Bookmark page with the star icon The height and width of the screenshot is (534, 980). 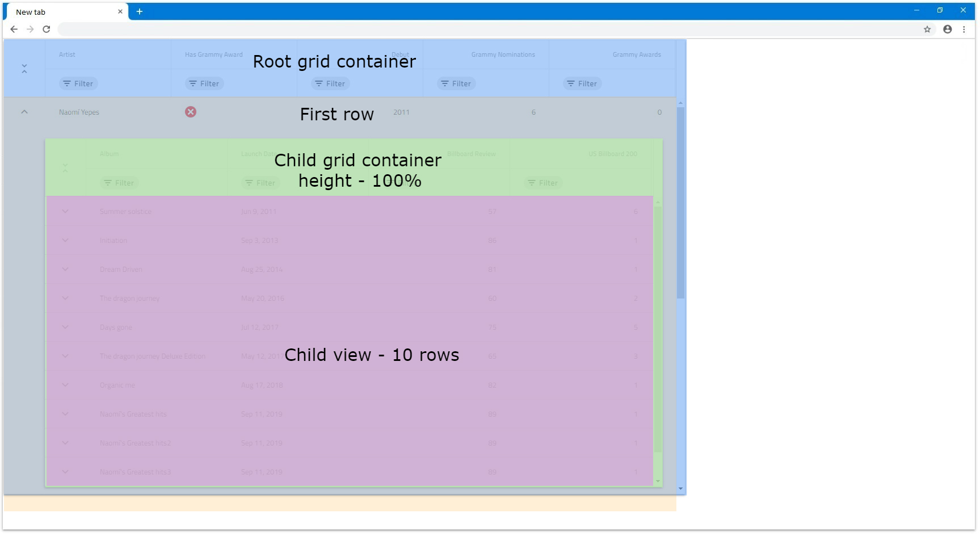927,29
